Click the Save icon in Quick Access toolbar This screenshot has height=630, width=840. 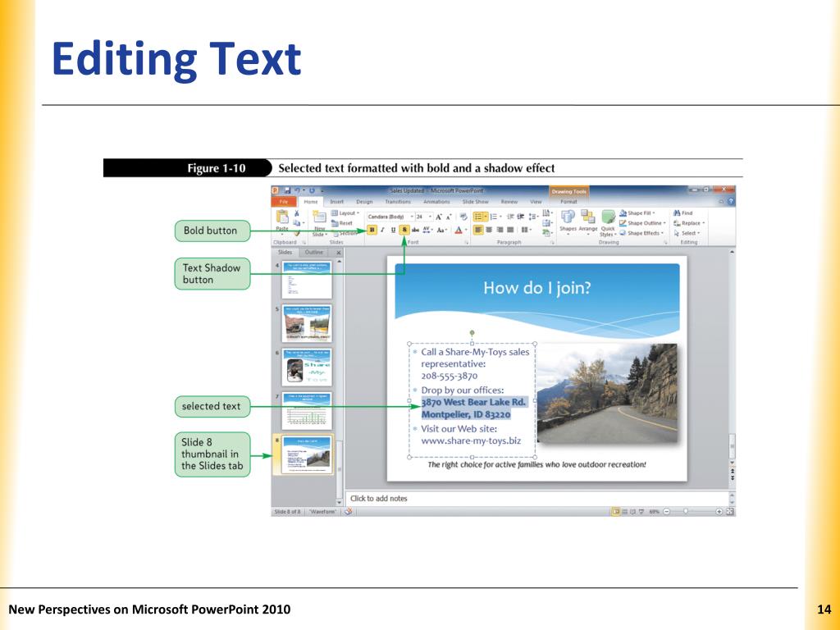[x=288, y=190]
